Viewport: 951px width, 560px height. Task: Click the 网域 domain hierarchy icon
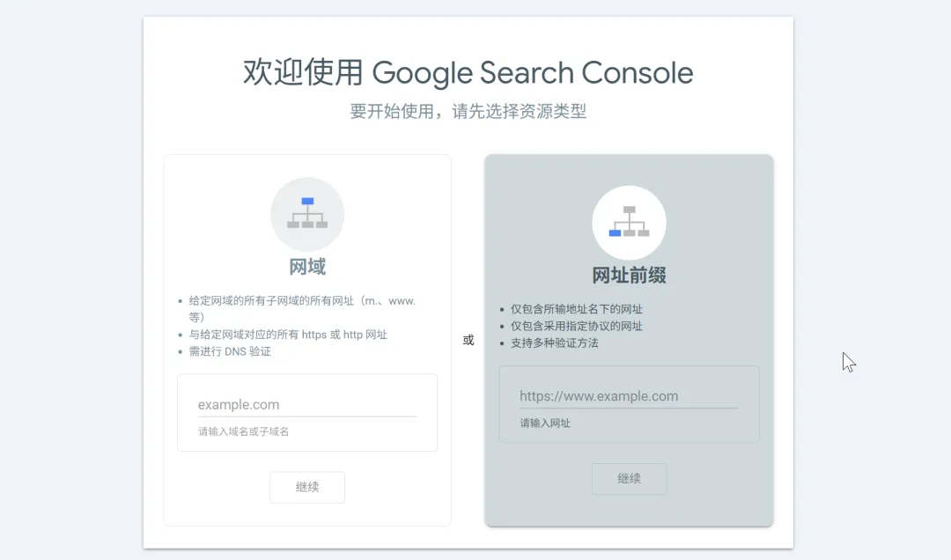(x=306, y=214)
